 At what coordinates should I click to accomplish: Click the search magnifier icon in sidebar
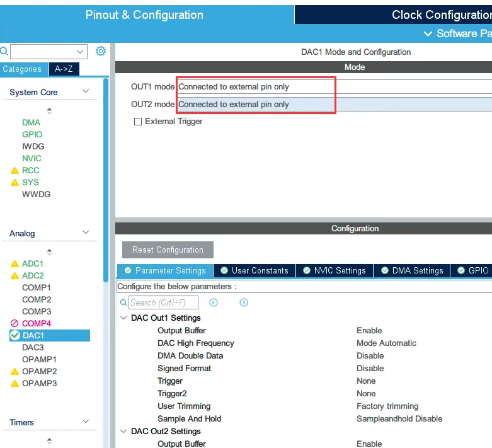click(x=4, y=51)
